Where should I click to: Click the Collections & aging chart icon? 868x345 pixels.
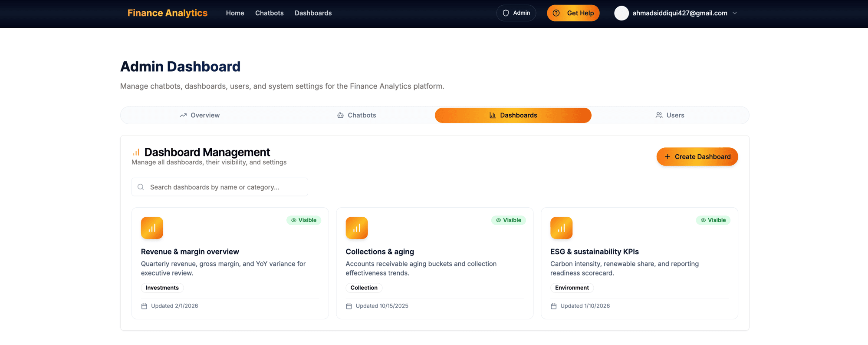[x=357, y=228]
